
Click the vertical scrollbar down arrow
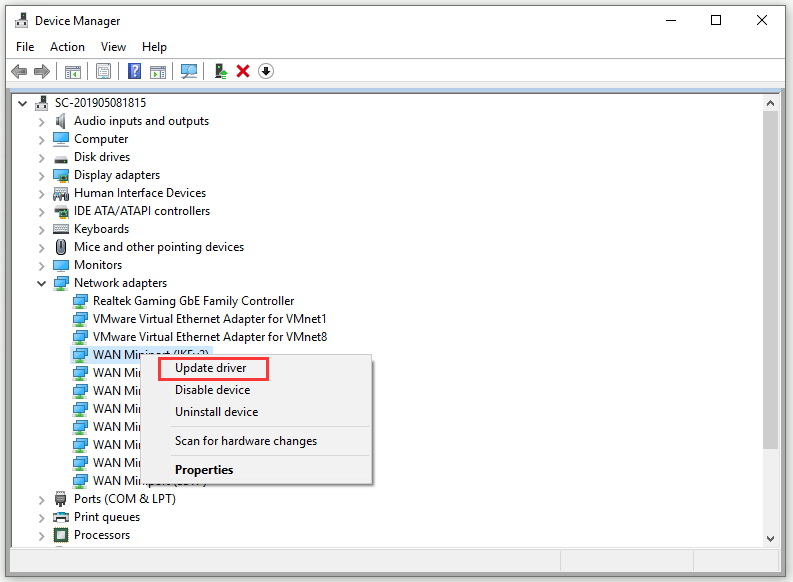(x=770, y=538)
